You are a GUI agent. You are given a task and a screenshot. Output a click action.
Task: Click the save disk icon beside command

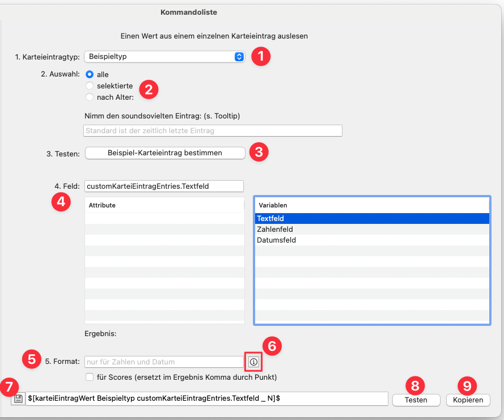point(18,399)
